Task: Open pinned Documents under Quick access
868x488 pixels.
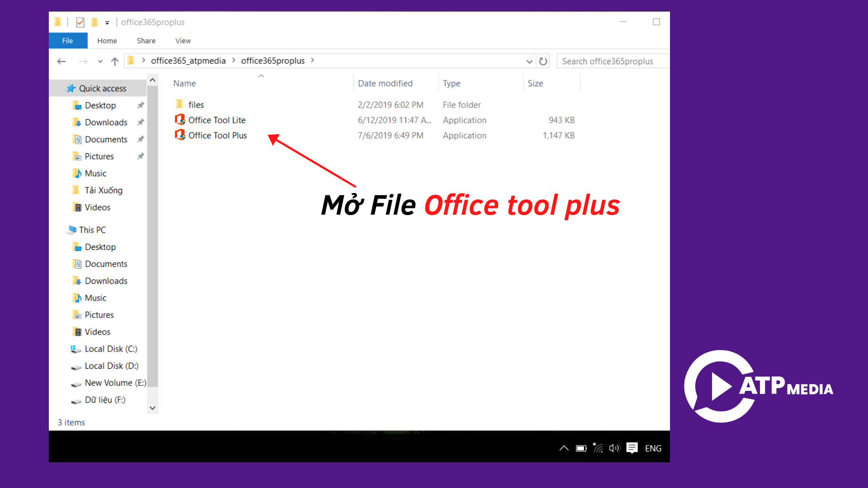Action: click(106, 140)
